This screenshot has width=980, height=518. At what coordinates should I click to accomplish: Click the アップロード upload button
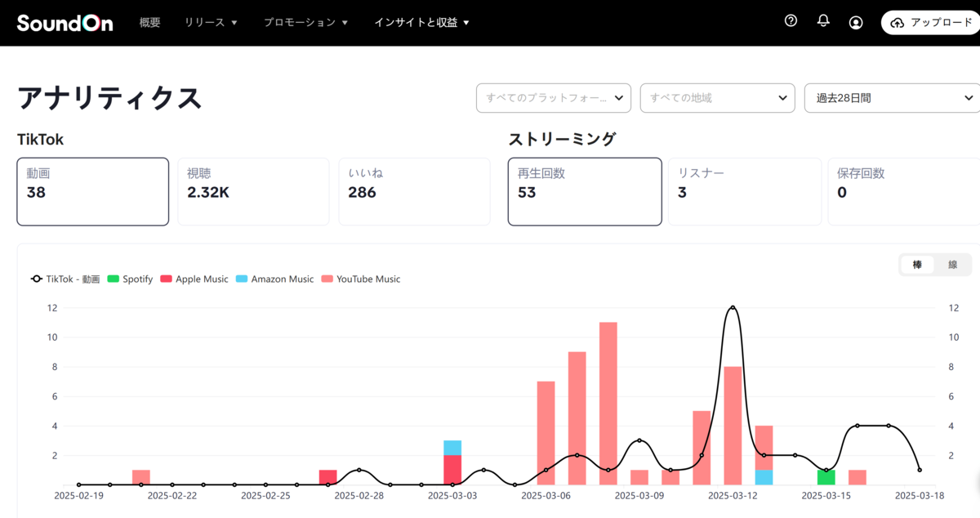click(931, 23)
